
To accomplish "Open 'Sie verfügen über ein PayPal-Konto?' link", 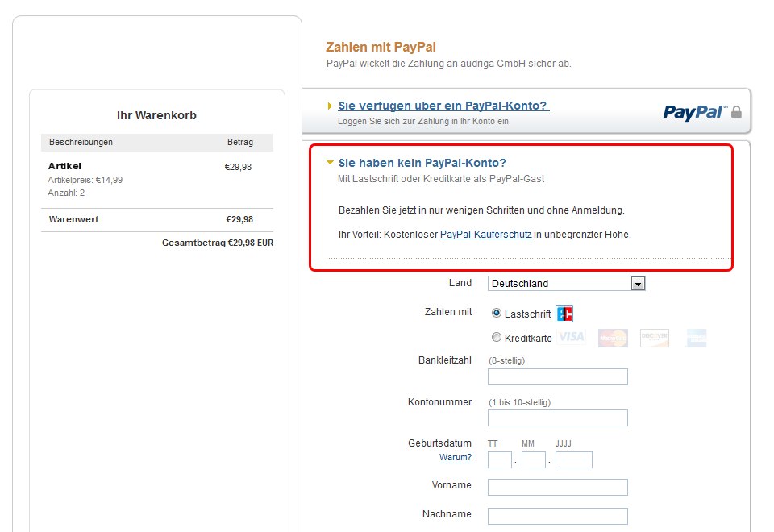I will click(443, 106).
